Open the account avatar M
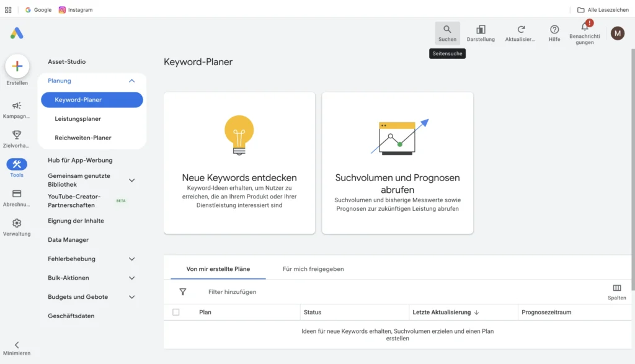635x364 pixels. (x=617, y=33)
